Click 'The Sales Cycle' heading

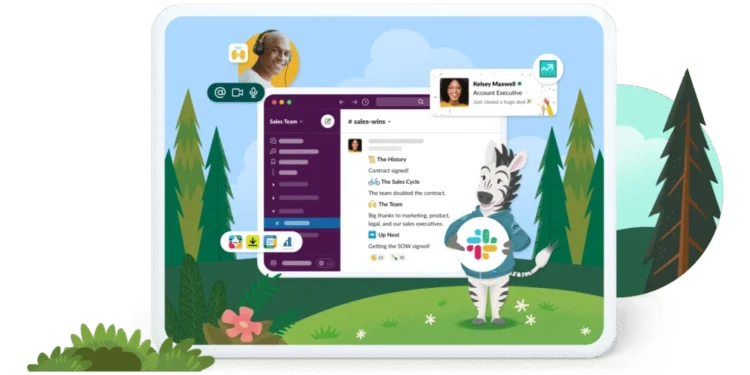click(400, 182)
